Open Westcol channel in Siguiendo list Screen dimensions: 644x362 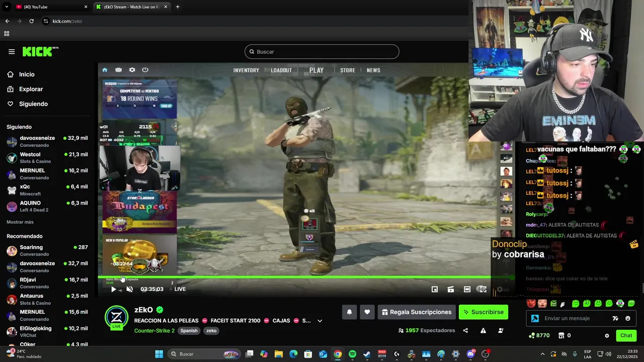click(x=47, y=157)
